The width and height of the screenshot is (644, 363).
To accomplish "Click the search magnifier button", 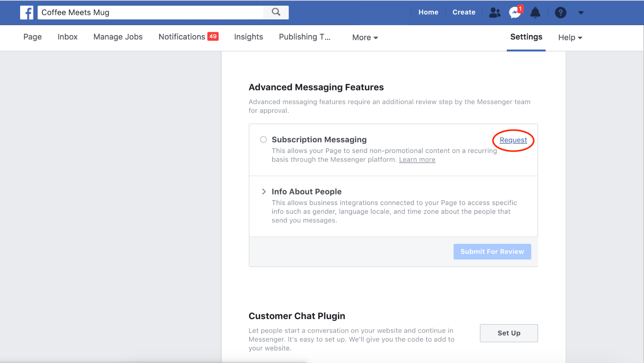I will point(276,12).
